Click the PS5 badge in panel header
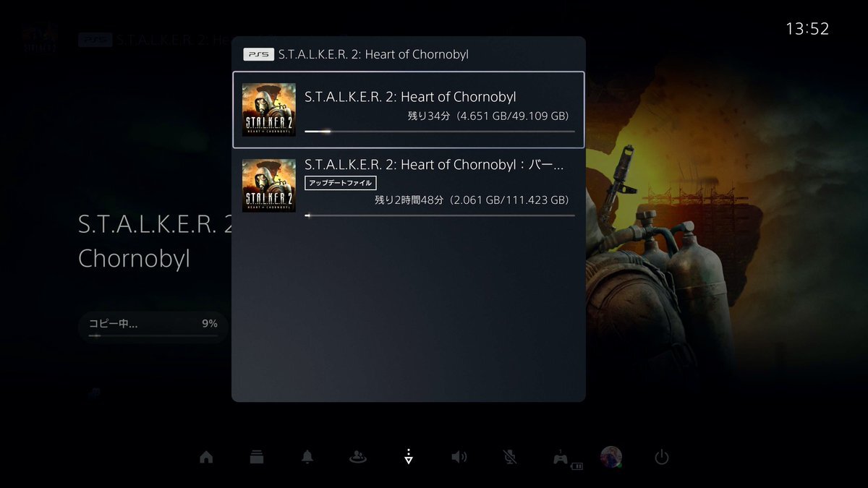This screenshot has width=868, height=488. (x=258, y=54)
